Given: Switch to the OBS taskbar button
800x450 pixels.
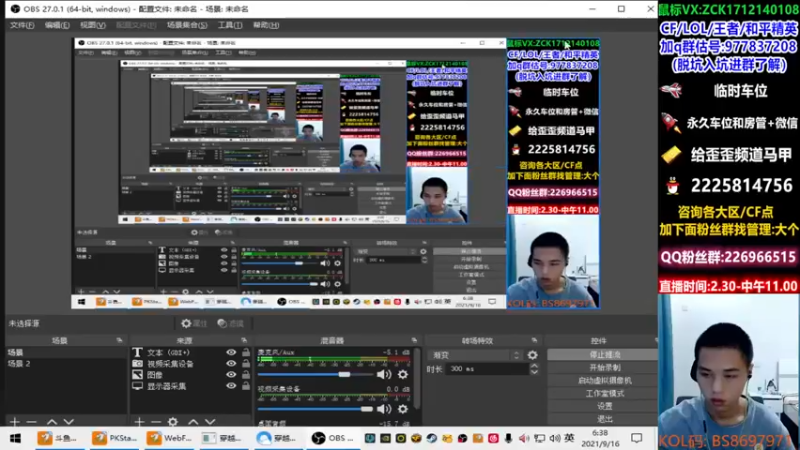Looking at the screenshot, I should [x=333, y=438].
